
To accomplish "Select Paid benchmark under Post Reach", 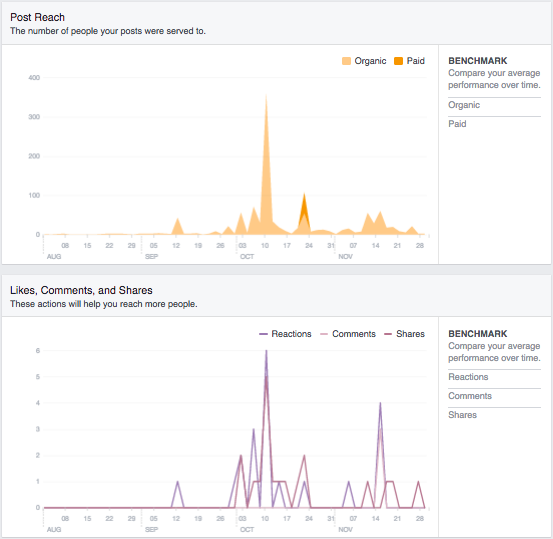I will point(457,124).
